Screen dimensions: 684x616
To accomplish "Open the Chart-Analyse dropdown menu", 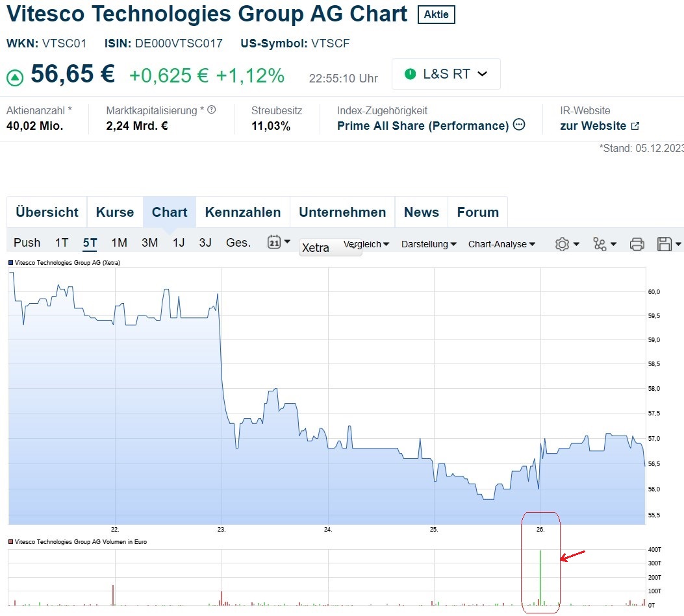I will [501, 244].
